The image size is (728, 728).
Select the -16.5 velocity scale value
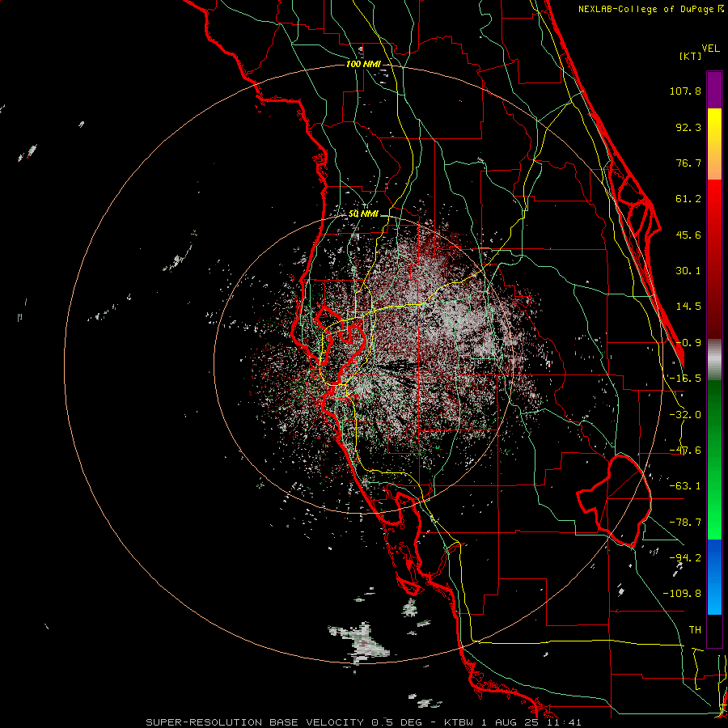click(x=685, y=379)
